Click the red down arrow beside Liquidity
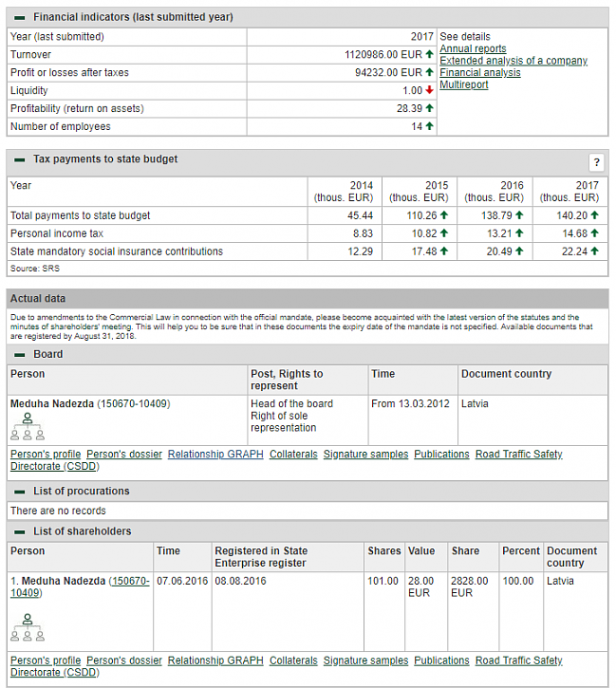616x688 pixels. (x=430, y=91)
